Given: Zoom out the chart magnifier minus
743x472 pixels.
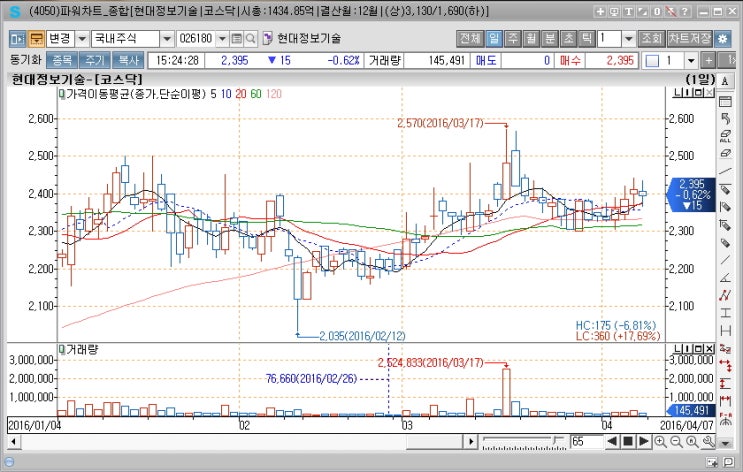Looking at the screenshot, I should (x=676, y=442).
